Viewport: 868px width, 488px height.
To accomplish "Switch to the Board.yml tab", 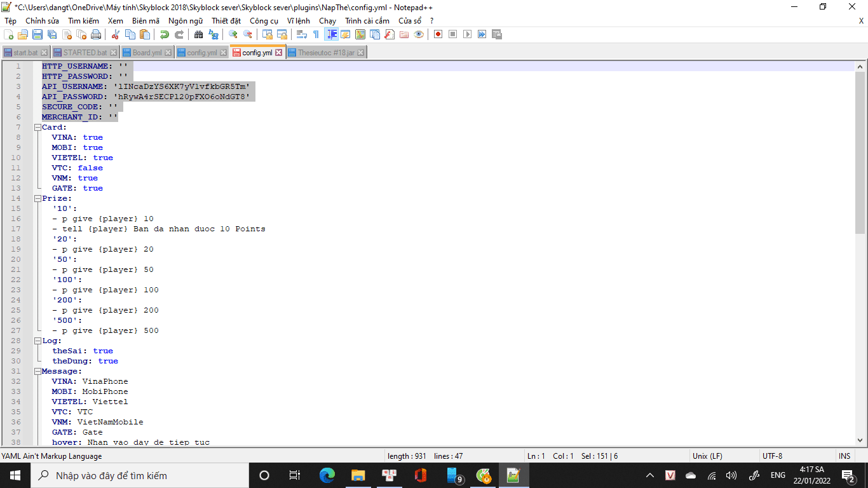I will pos(147,53).
